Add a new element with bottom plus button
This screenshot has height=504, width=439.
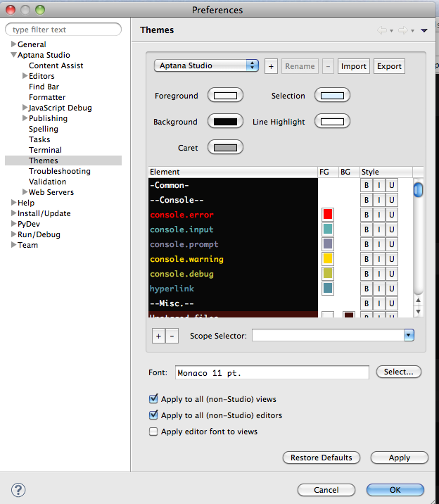tap(158, 336)
